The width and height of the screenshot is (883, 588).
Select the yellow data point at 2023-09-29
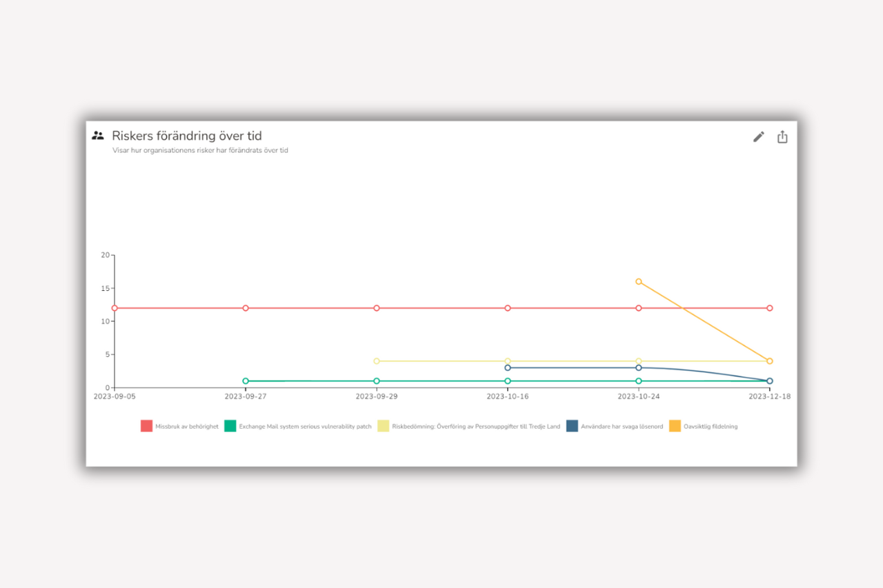click(x=377, y=361)
